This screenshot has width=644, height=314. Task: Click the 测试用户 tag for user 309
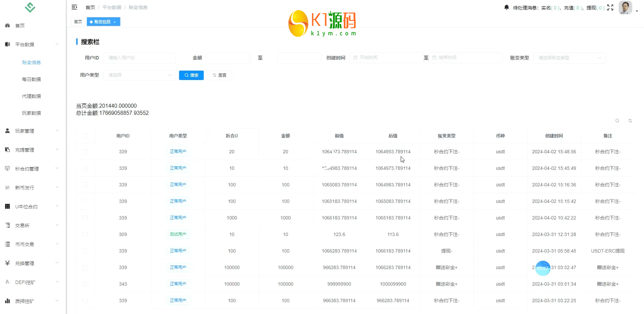point(178,234)
